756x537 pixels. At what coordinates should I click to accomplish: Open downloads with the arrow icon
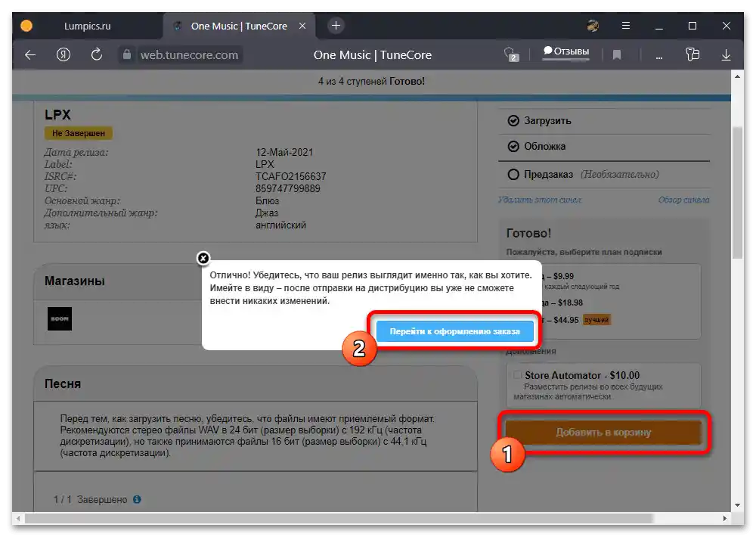coord(726,55)
